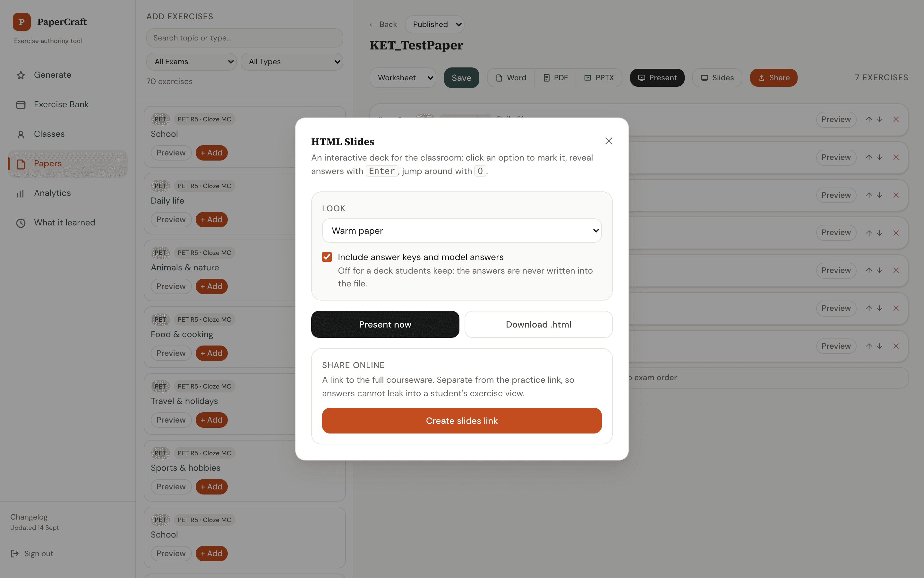The image size is (924, 578).
Task: Click the KET_TestPaper title text
Action: click(x=416, y=45)
